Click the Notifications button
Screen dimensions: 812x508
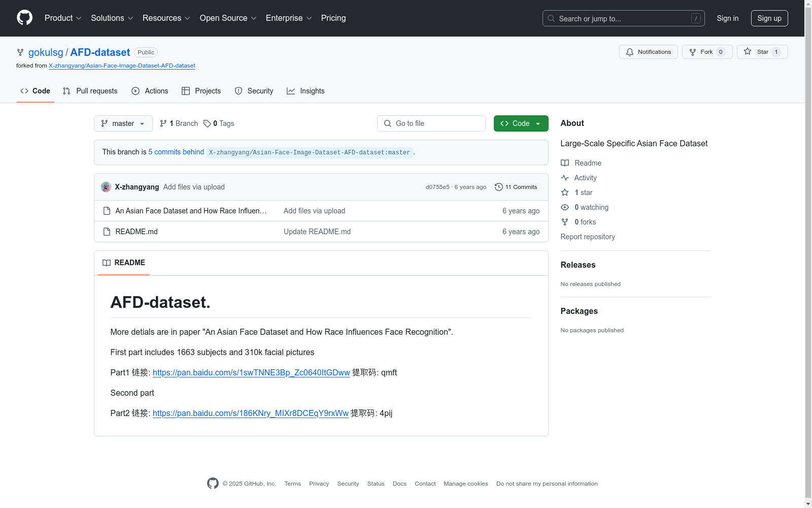(x=649, y=52)
